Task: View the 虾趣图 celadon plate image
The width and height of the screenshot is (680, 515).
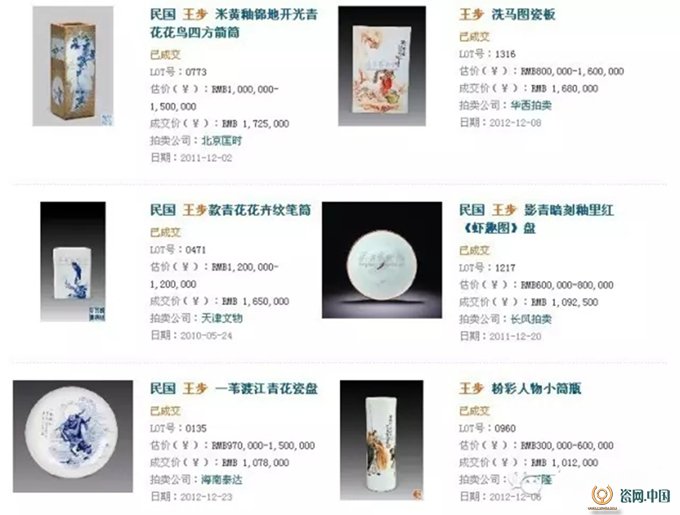Action: pos(382,260)
